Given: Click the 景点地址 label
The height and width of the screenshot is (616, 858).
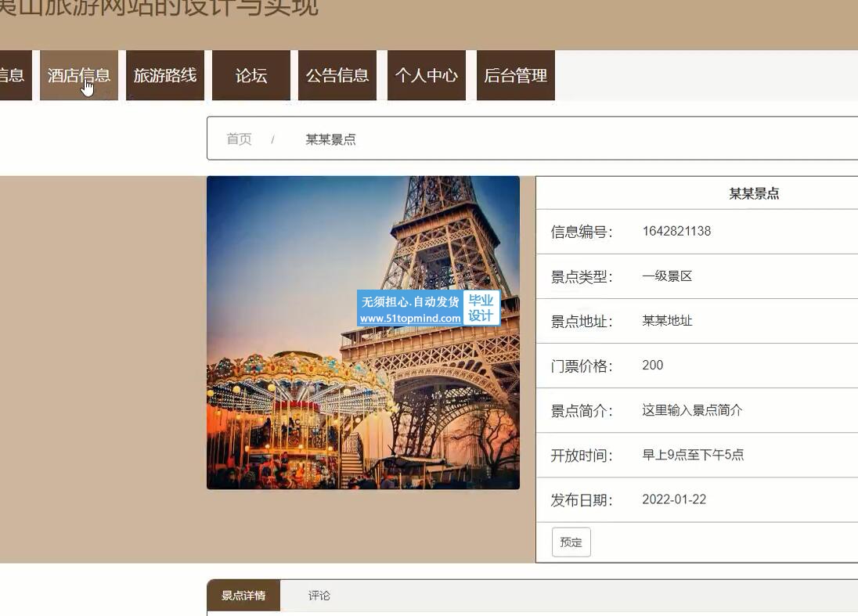Looking at the screenshot, I should click(x=582, y=322).
